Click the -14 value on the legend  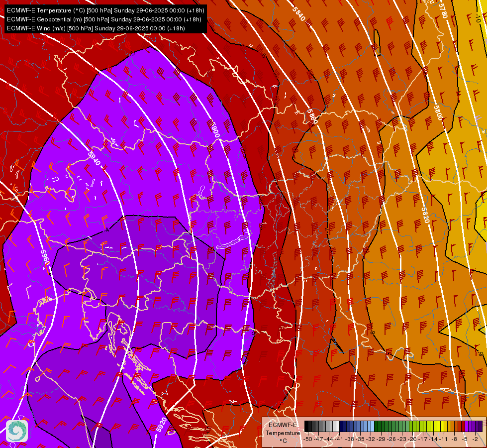[433, 439]
